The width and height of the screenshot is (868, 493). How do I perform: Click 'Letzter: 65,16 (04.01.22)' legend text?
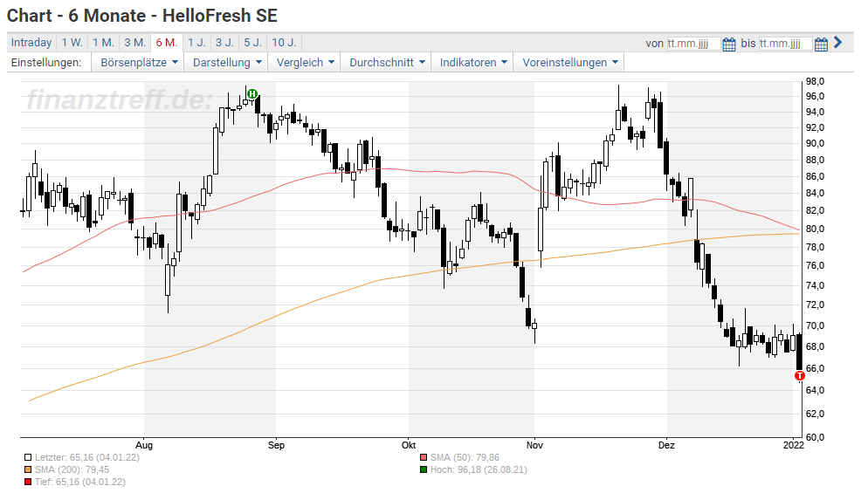point(87,457)
